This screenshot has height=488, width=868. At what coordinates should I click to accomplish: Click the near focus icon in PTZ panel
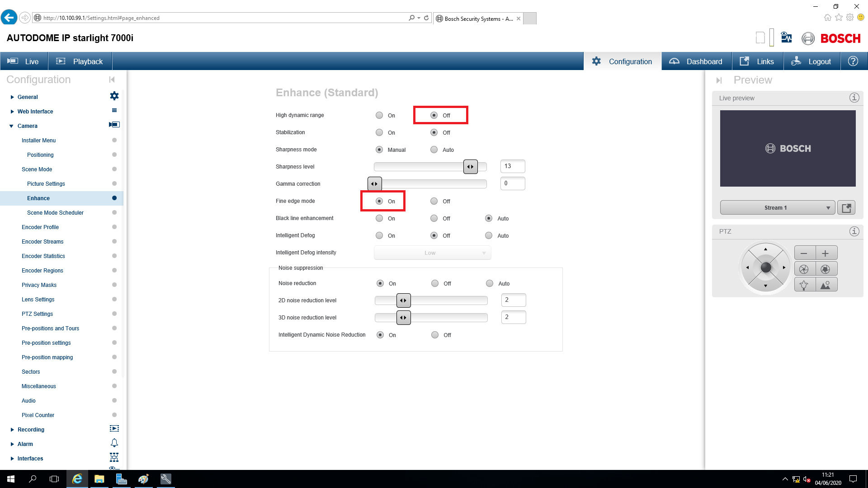[x=804, y=284]
